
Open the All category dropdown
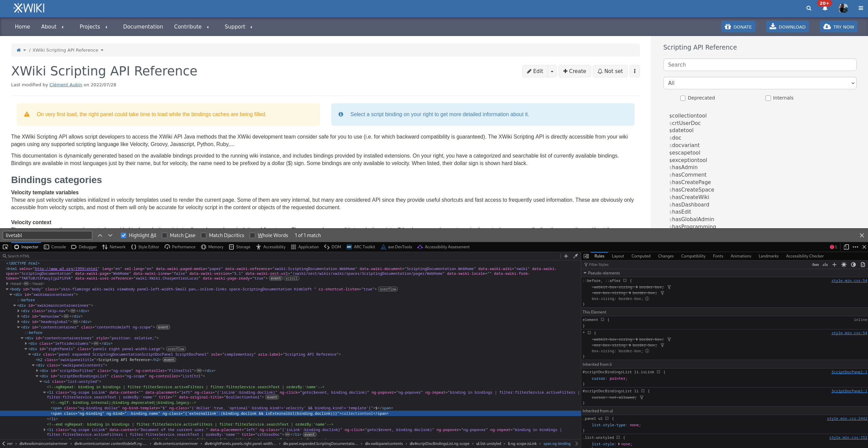pos(760,83)
